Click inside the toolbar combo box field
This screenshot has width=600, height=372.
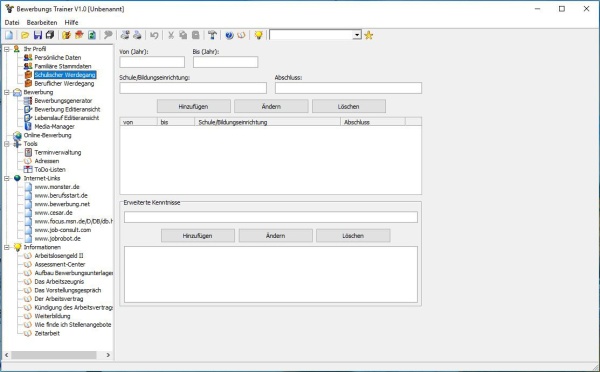pyautogui.click(x=311, y=35)
